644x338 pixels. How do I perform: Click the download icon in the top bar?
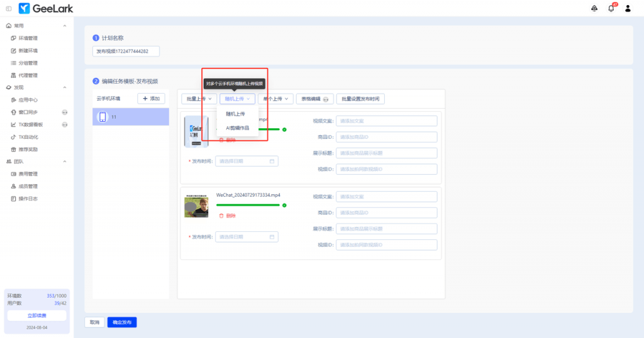[x=594, y=8]
